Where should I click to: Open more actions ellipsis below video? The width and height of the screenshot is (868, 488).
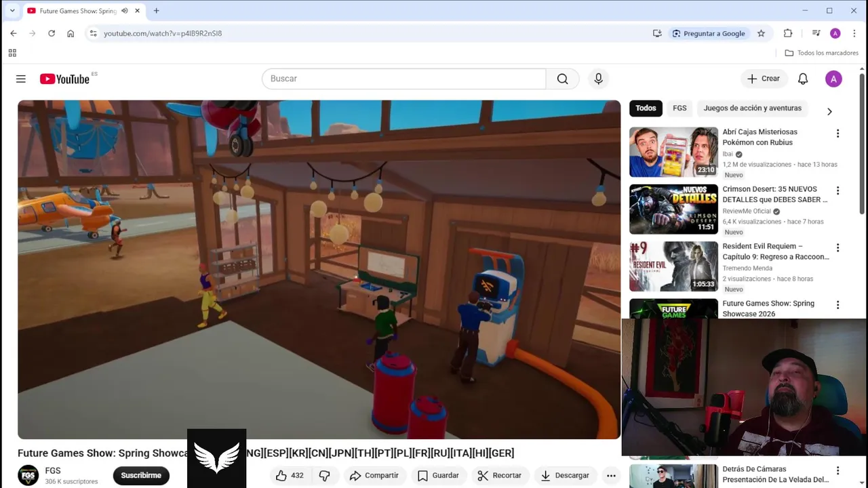click(611, 476)
